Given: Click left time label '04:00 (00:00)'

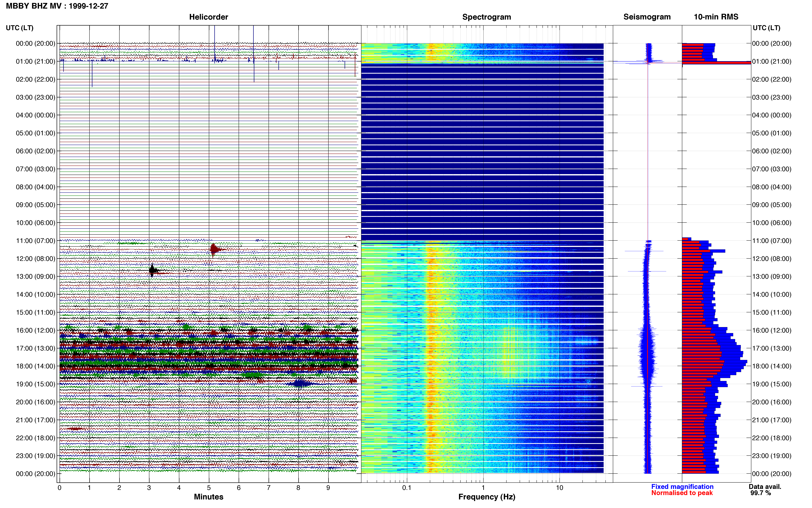Looking at the screenshot, I should 36,115.
